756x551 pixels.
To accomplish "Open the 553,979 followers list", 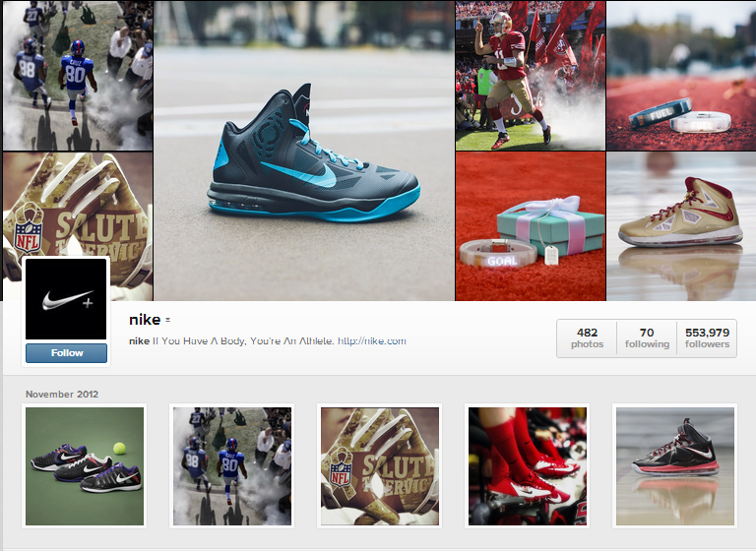I will click(707, 337).
